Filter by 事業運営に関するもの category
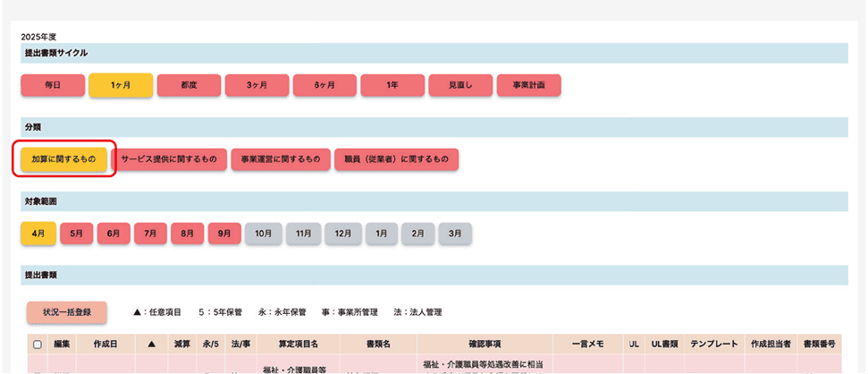This screenshot has height=374, width=868. point(281,159)
